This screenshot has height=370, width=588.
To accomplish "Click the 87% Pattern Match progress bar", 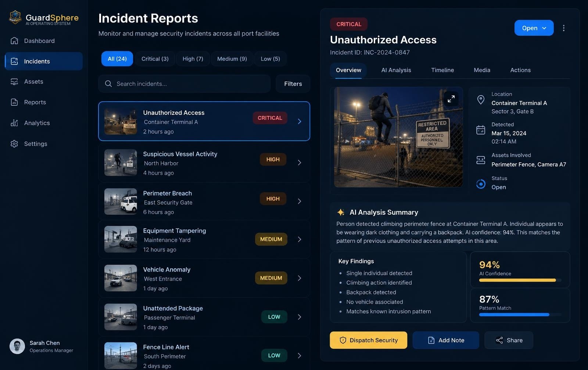I will coord(520,315).
